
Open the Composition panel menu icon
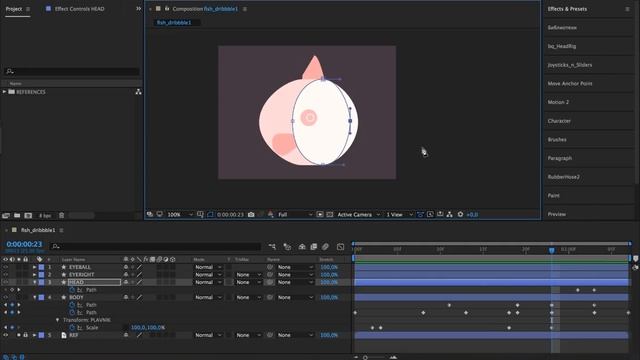(x=245, y=9)
